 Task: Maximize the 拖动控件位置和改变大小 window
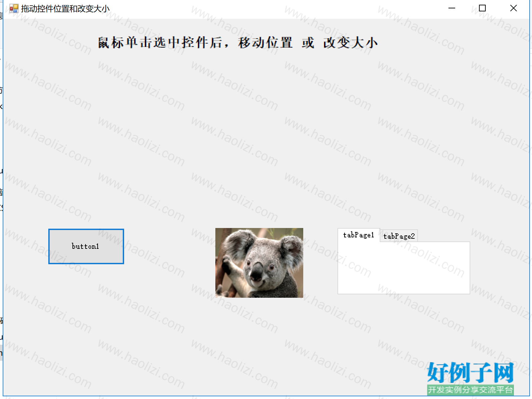(482, 8)
